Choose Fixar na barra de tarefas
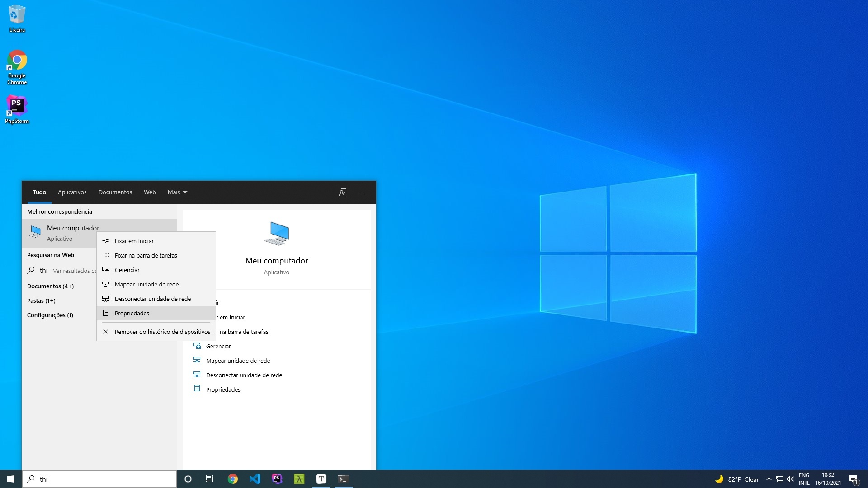 coord(146,255)
